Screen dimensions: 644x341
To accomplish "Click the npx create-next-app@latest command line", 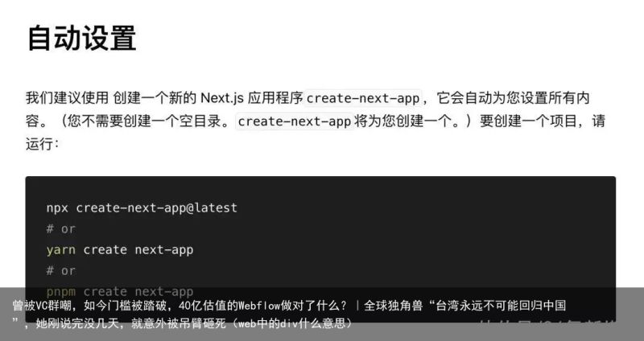I will pyautogui.click(x=142, y=207).
